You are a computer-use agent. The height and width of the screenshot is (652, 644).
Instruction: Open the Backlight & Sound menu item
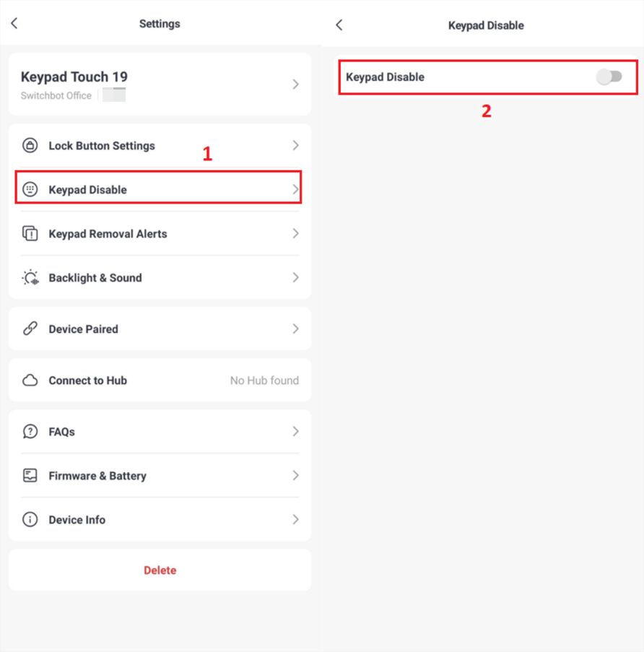(95, 278)
